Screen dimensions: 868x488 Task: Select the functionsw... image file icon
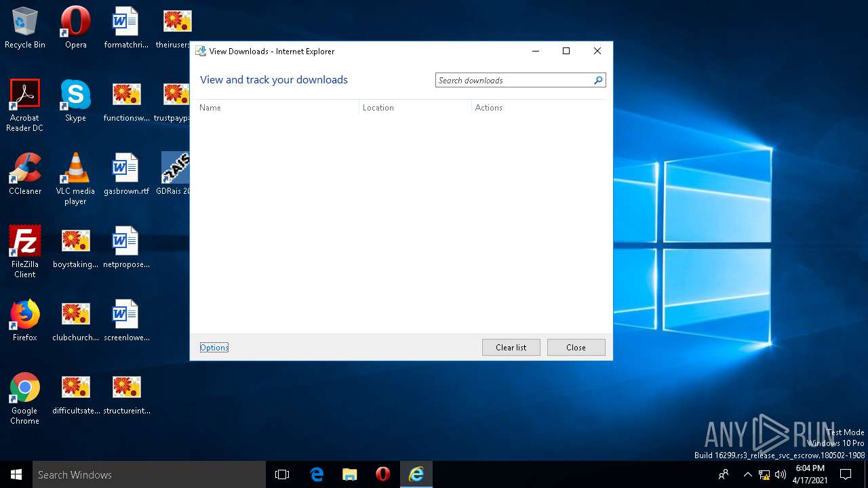(126, 101)
